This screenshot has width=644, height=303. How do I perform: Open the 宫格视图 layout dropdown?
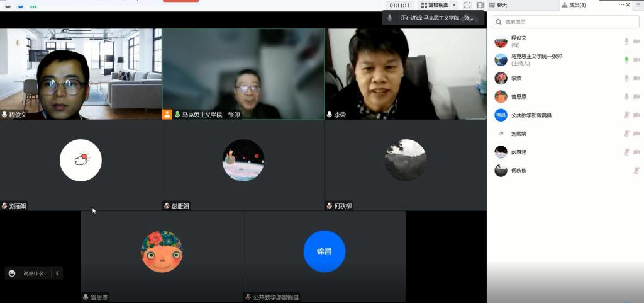438,5
